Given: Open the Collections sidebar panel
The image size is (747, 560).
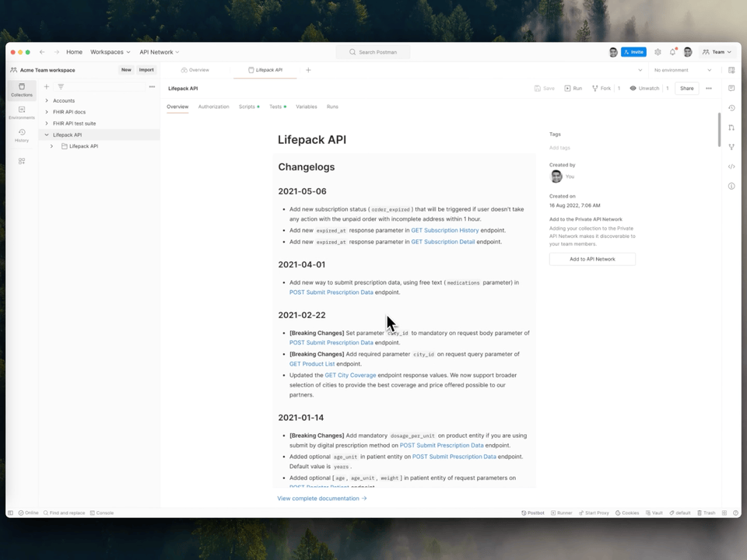Looking at the screenshot, I should click(x=22, y=89).
